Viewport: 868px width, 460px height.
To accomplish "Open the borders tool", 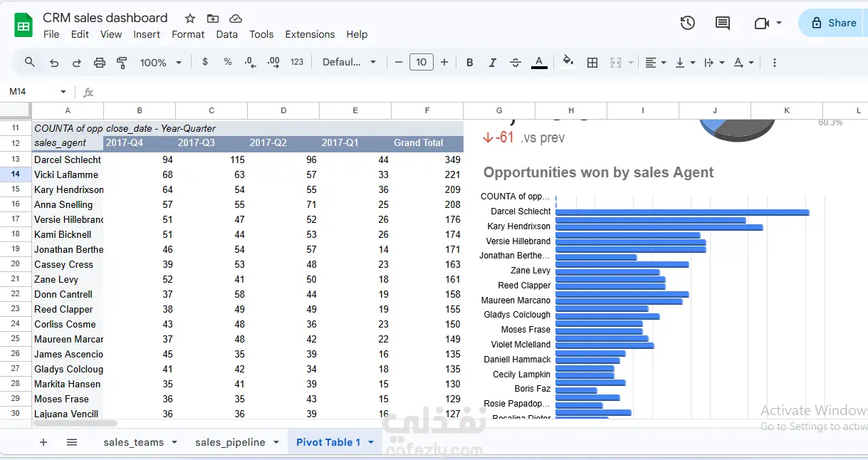I will [592, 63].
